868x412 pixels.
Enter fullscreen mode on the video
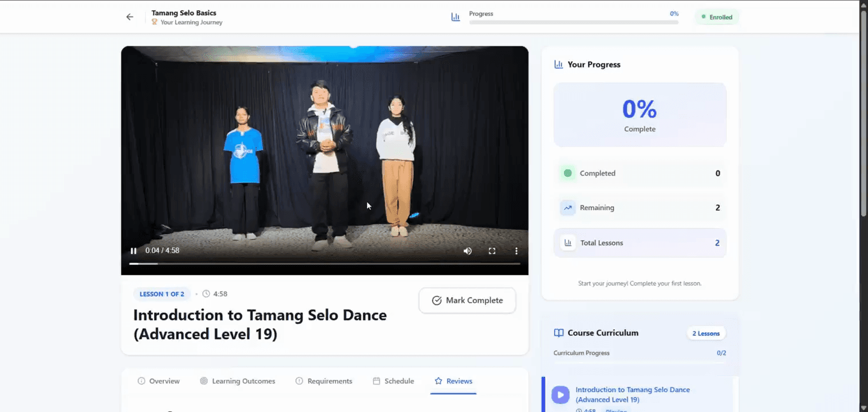492,251
